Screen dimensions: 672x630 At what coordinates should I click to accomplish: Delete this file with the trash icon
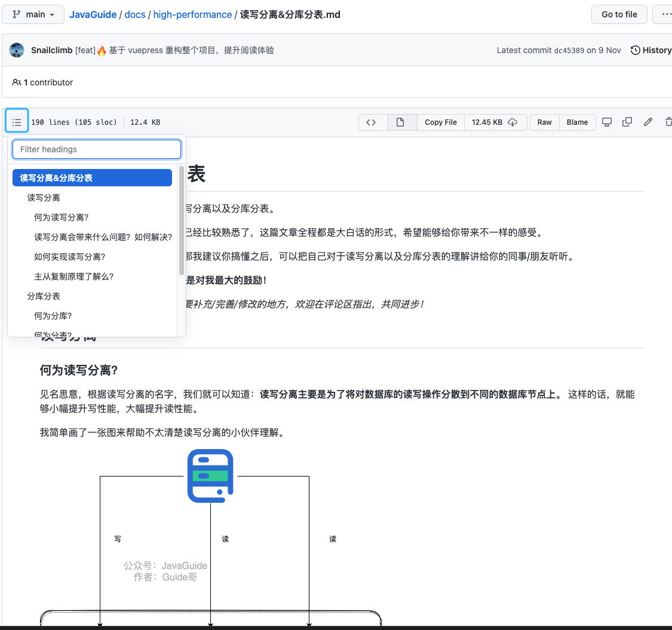pyautogui.click(x=668, y=122)
